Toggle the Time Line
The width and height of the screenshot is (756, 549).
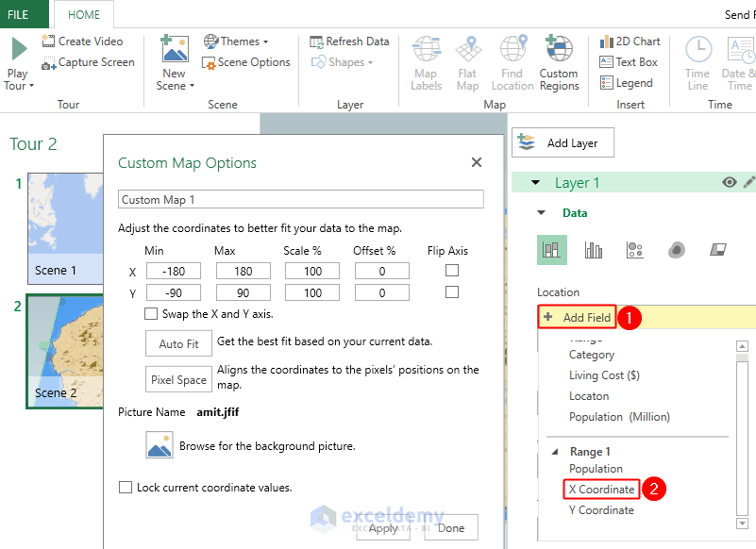698,63
